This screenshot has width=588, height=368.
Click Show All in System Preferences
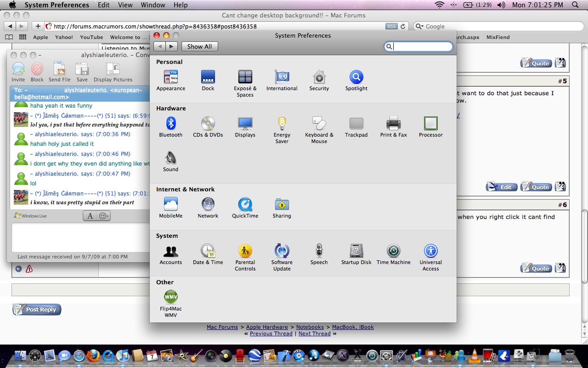click(199, 46)
